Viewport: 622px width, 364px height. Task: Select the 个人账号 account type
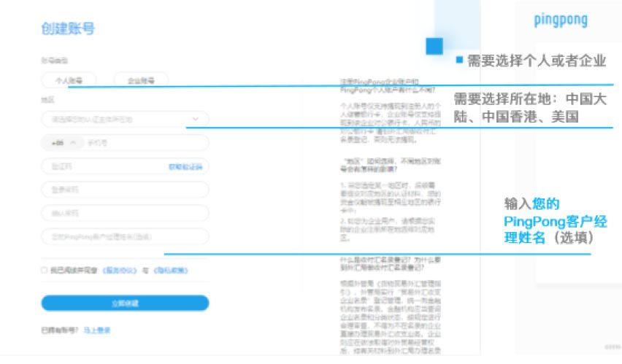(69, 80)
